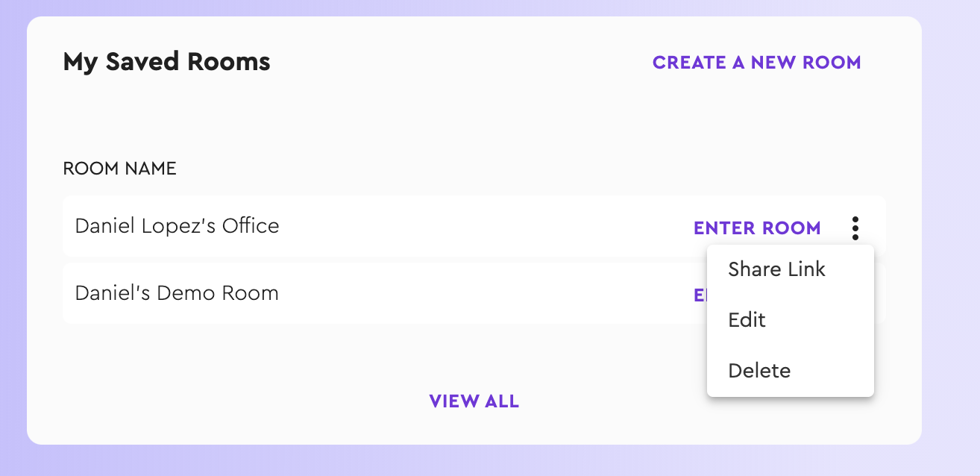The width and height of the screenshot is (980, 476).
Task: Click the My Saved Rooms heading
Action: click(166, 61)
